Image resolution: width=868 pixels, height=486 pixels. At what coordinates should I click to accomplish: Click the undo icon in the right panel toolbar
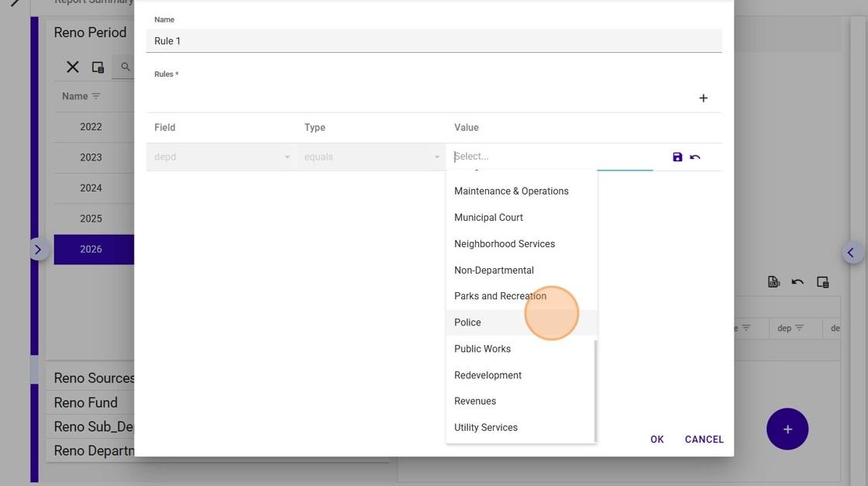797,281
